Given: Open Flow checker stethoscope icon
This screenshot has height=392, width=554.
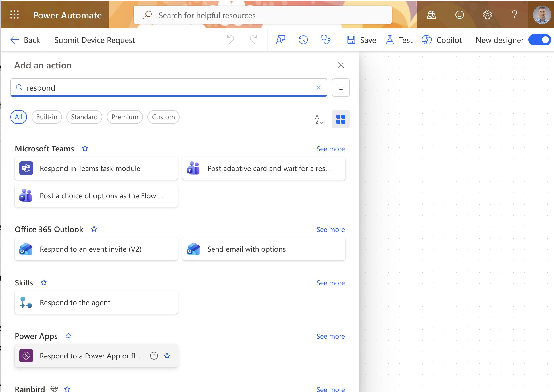Looking at the screenshot, I should point(326,40).
